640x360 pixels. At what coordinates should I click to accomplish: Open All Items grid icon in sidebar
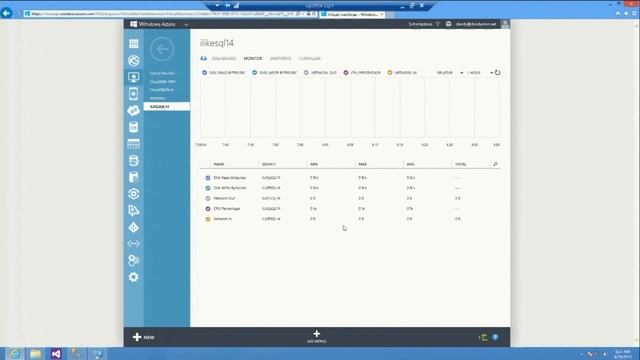point(133,44)
